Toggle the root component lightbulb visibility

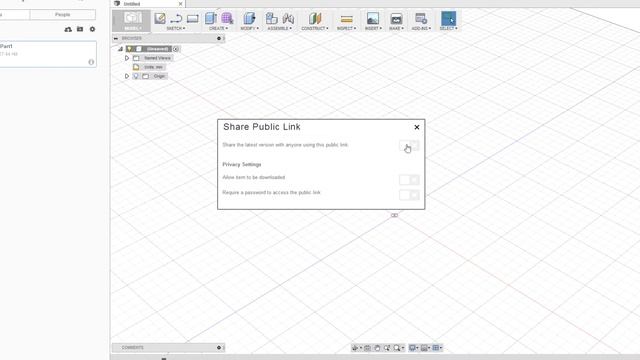pyautogui.click(x=130, y=49)
